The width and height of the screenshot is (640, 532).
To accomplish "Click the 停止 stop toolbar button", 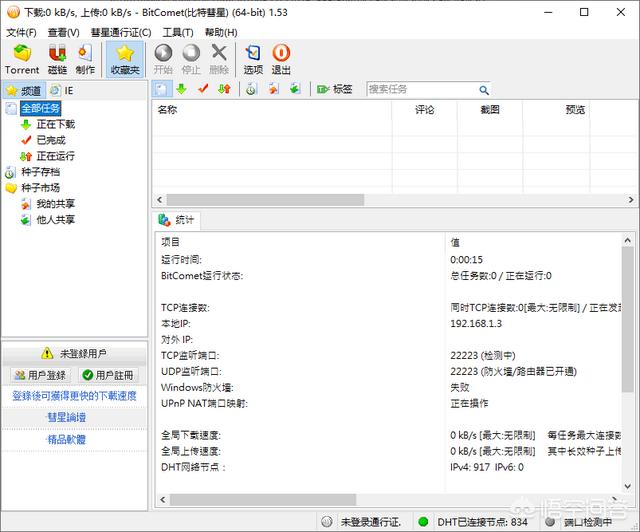I will coord(191,60).
